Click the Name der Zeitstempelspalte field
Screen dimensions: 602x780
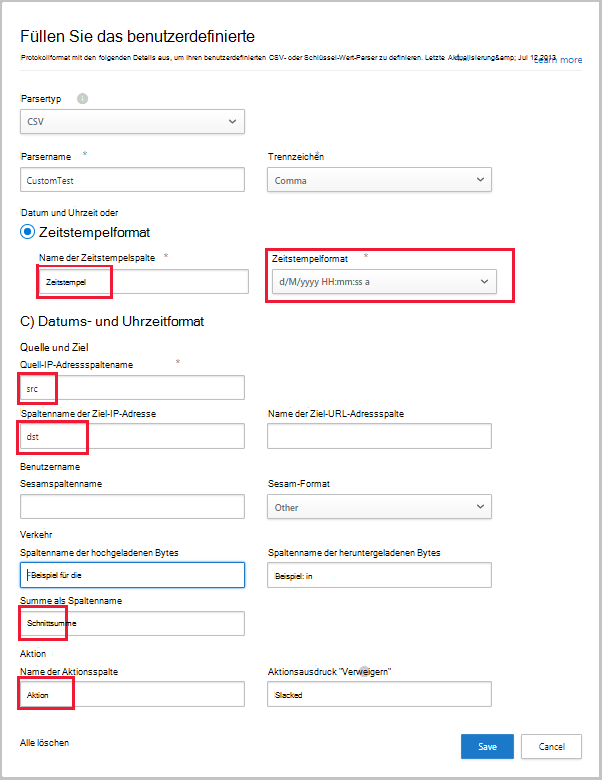tap(142, 282)
